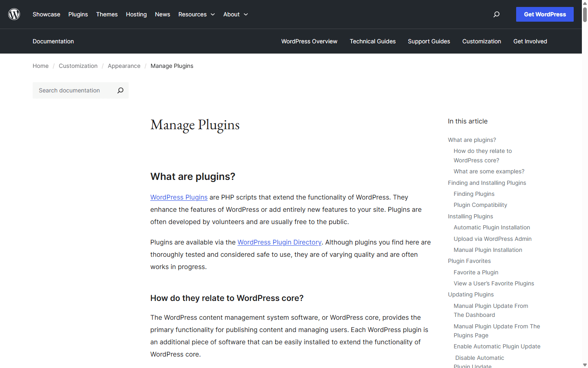Click the vertical scrollbar thumb
This screenshot has width=588, height=368.
[585, 15]
